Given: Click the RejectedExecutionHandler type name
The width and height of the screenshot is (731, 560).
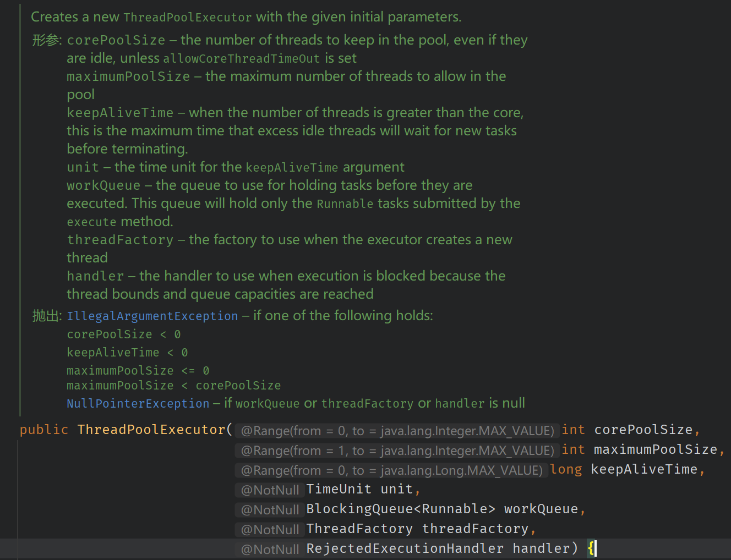Looking at the screenshot, I should pyautogui.click(x=405, y=548).
